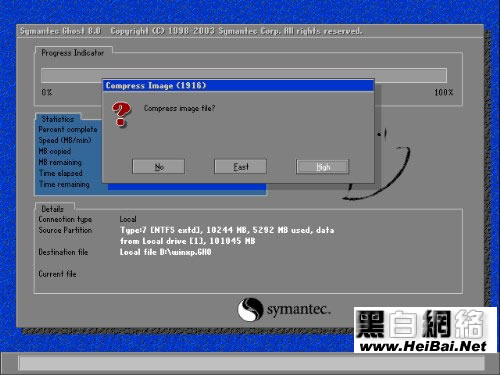The image size is (500, 375).
Task: Click the No button in dialog
Action: [x=158, y=166]
